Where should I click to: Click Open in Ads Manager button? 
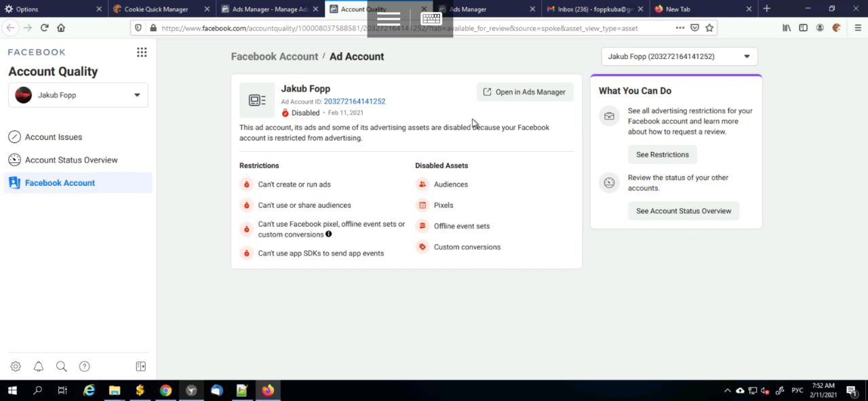[x=525, y=92]
